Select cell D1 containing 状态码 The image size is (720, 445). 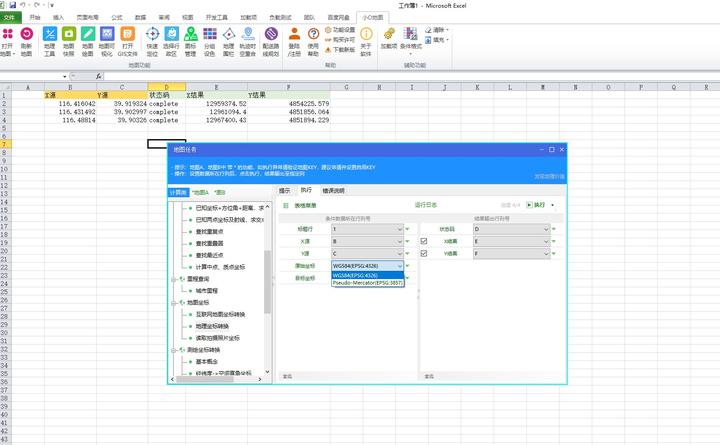[x=167, y=96]
